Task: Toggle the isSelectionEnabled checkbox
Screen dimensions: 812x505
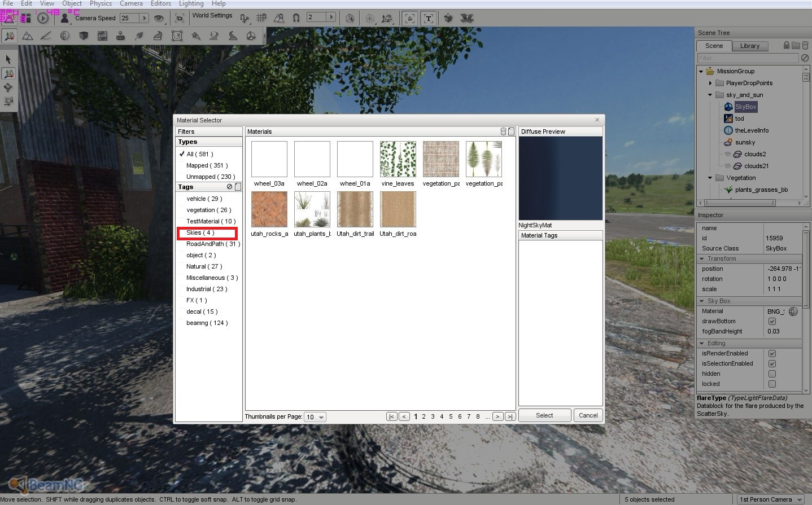Action: (772, 364)
